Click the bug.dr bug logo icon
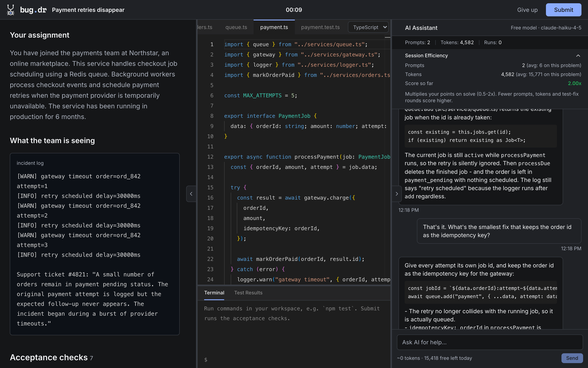Image resolution: width=588 pixels, height=368 pixels. click(10, 10)
